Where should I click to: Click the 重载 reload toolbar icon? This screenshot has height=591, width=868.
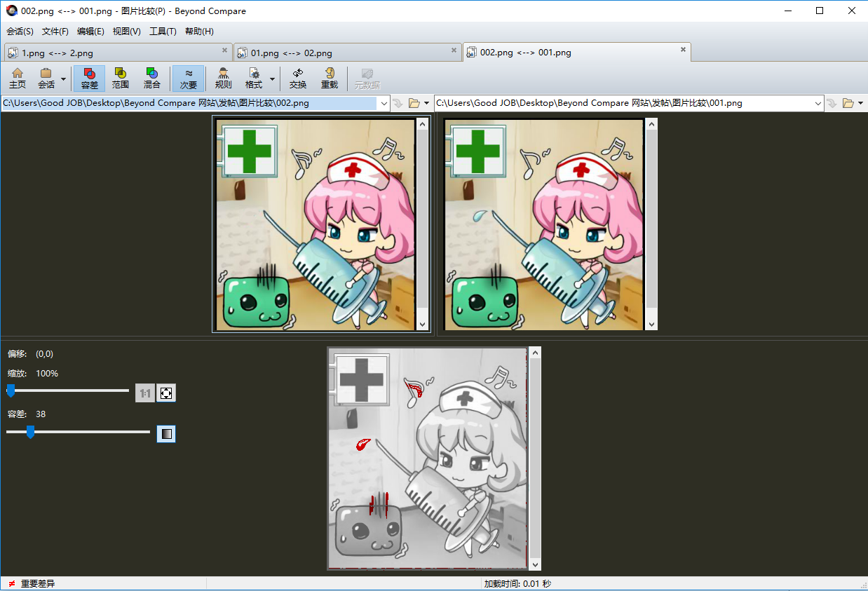tap(330, 78)
